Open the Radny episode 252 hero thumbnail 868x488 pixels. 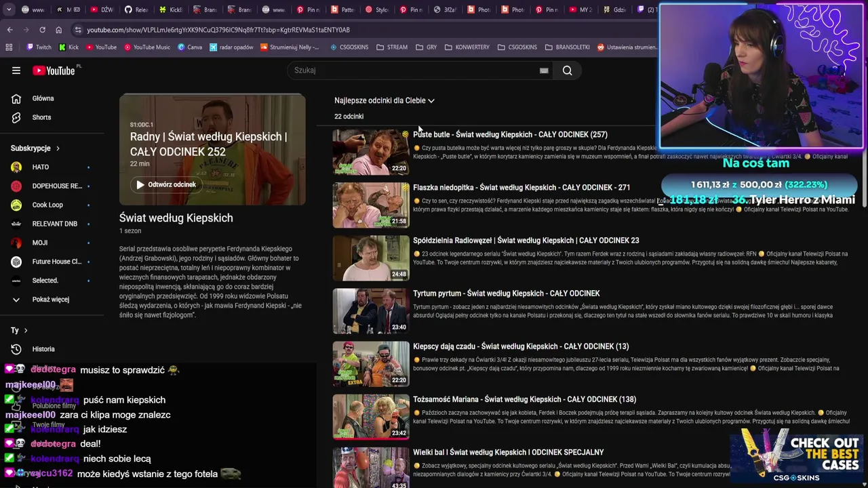212,150
